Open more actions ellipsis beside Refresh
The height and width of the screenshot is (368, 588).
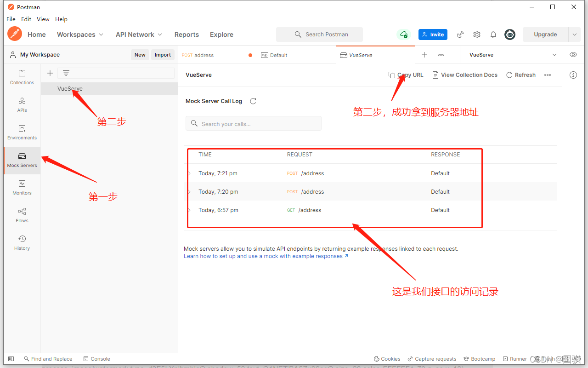[x=548, y=75]
